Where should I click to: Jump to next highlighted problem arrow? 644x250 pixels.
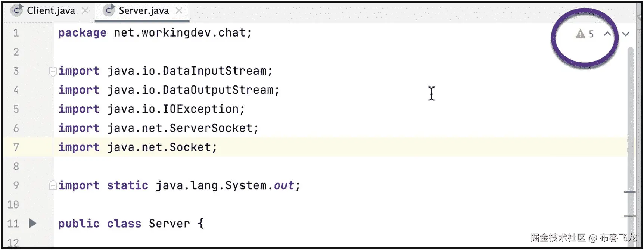(626, 34)
